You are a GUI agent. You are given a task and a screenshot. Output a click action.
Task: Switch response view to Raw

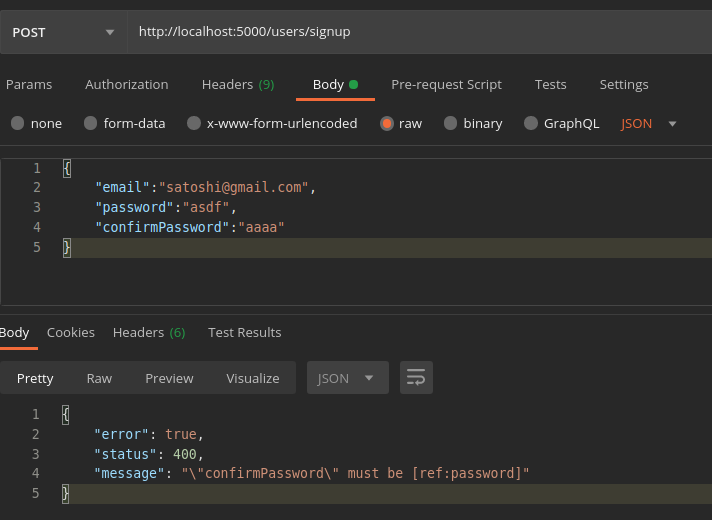click(x=99, y=378)
